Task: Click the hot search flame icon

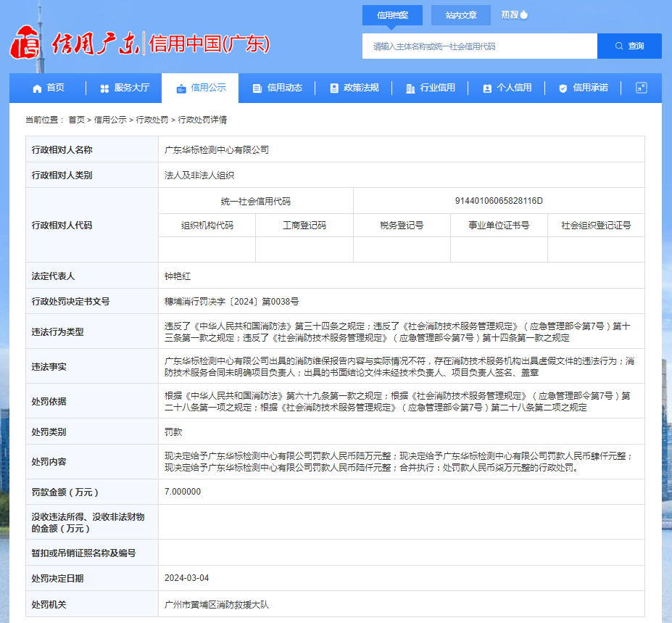Action: click(524, 15)
